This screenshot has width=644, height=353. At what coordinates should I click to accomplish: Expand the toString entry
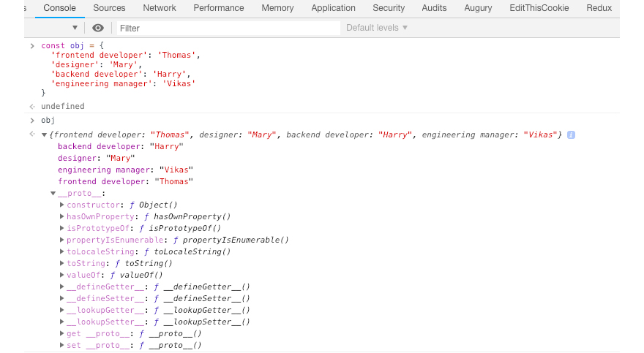(61, 263)
